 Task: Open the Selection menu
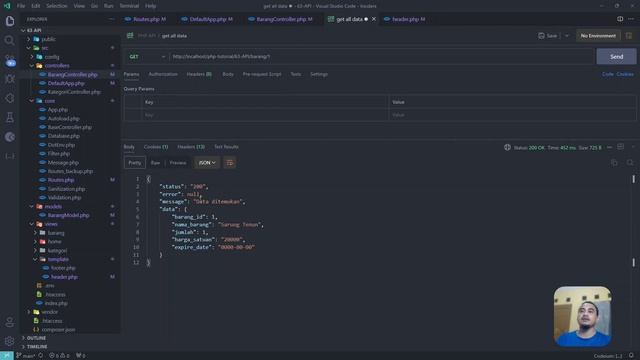point(56,6)
